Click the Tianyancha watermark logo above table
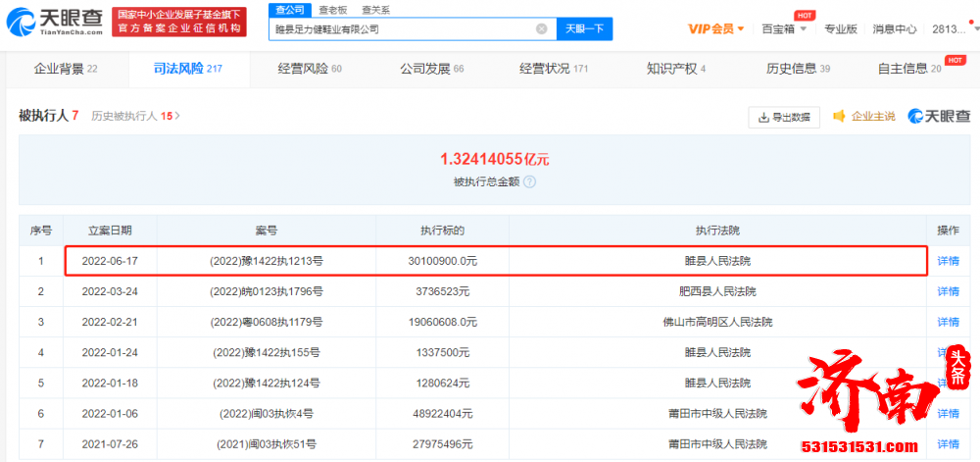The width and height of the screenshot is (980, 462). pyautogui.click(x=941, y=117)
